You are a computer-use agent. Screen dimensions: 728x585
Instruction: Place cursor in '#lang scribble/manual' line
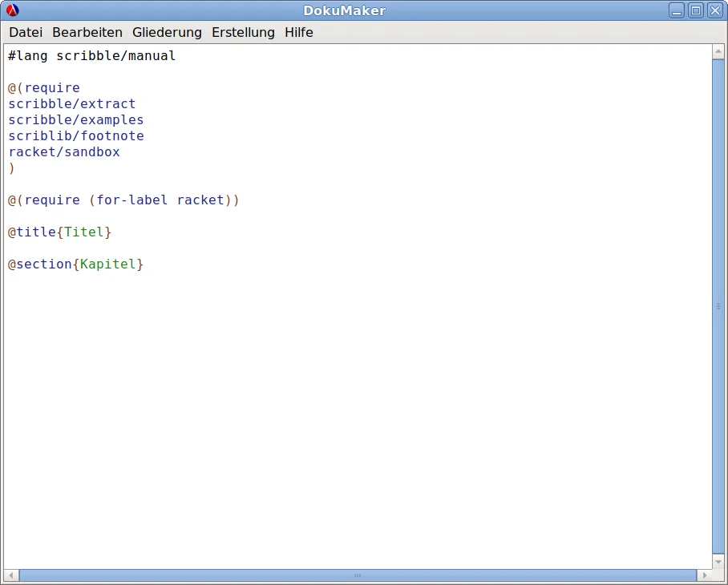pyautogui.click(x=92, y=55)
